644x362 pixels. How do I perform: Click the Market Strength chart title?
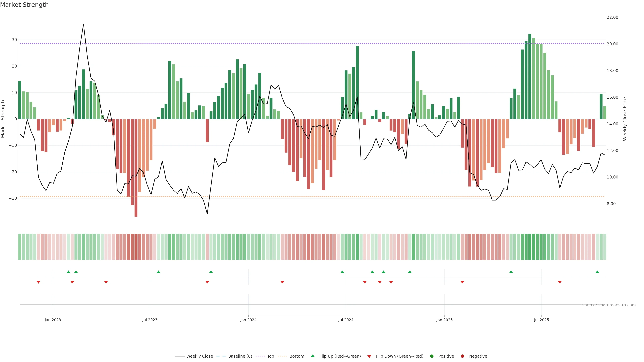coord(24,5)
